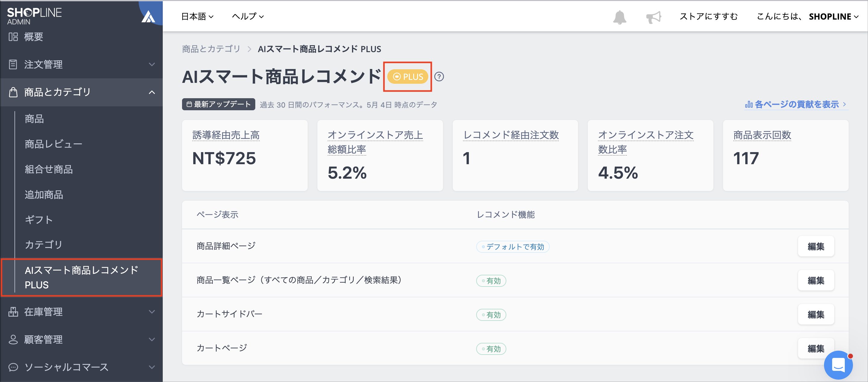Viewport: 868px width, 382px height.
Task: Collapse the 商品とカテゴリ chevron
Action: 152,92
